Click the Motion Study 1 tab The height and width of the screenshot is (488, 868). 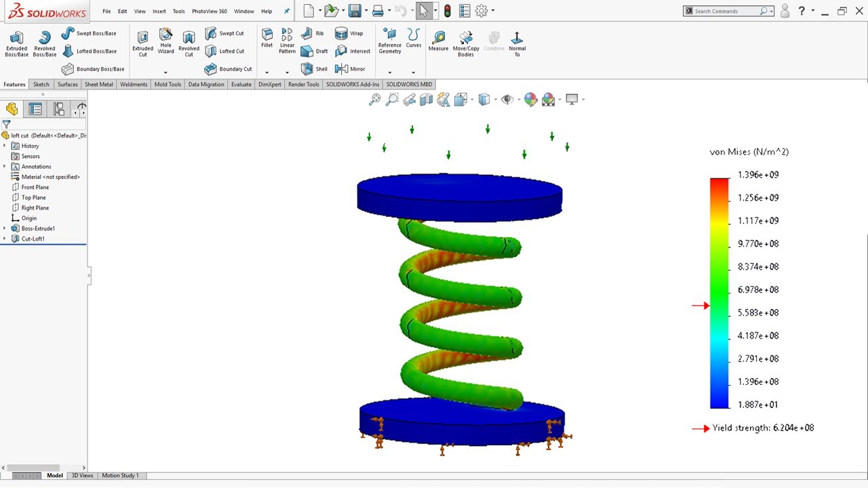[x=120, y=476]
